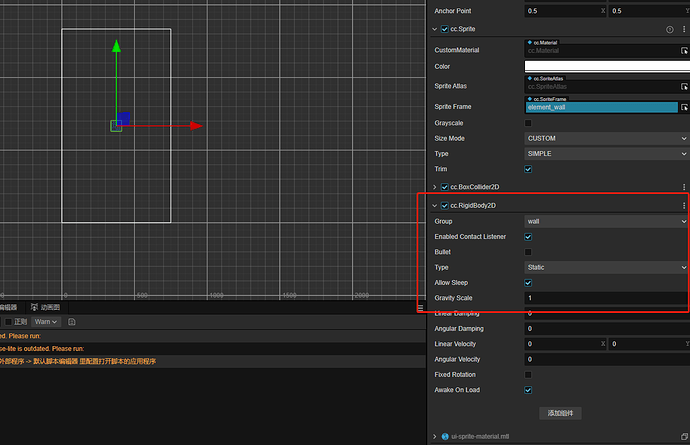690x445 pixels.
Task: Switch to the 动画图 tab
Action: [x=45, y=307]
